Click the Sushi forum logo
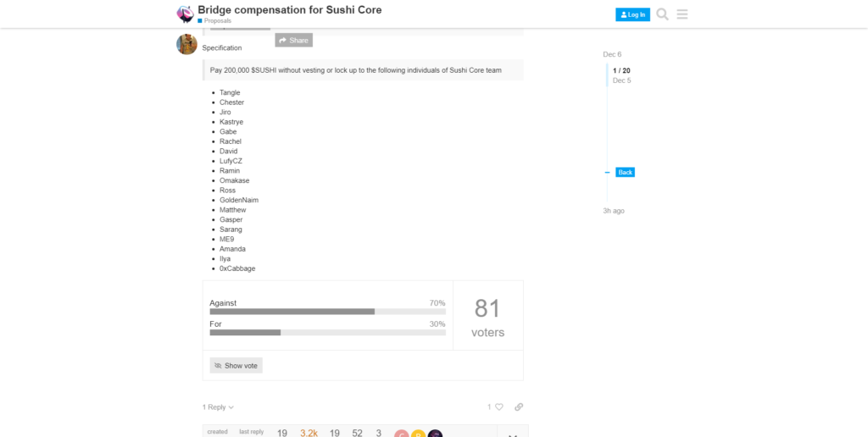868x437 pixels. pos(185,14)
